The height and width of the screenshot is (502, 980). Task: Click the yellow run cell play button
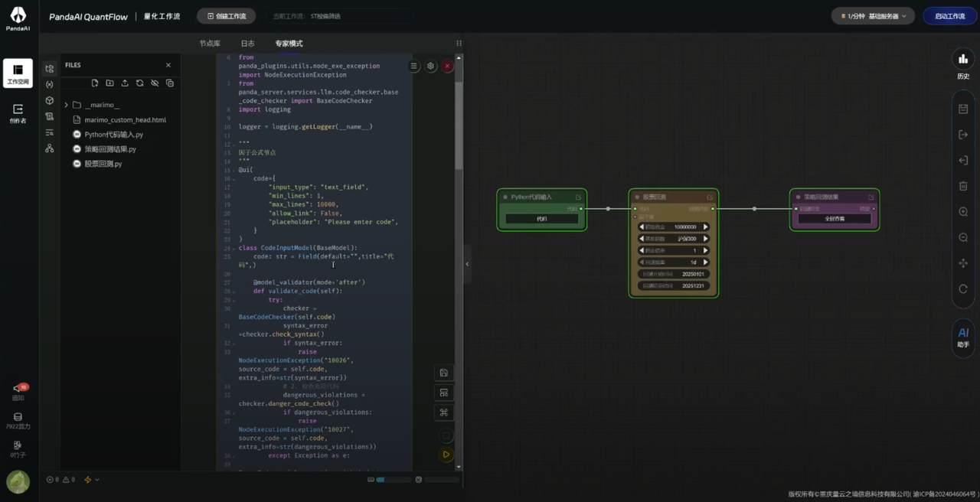coord(446,455)
